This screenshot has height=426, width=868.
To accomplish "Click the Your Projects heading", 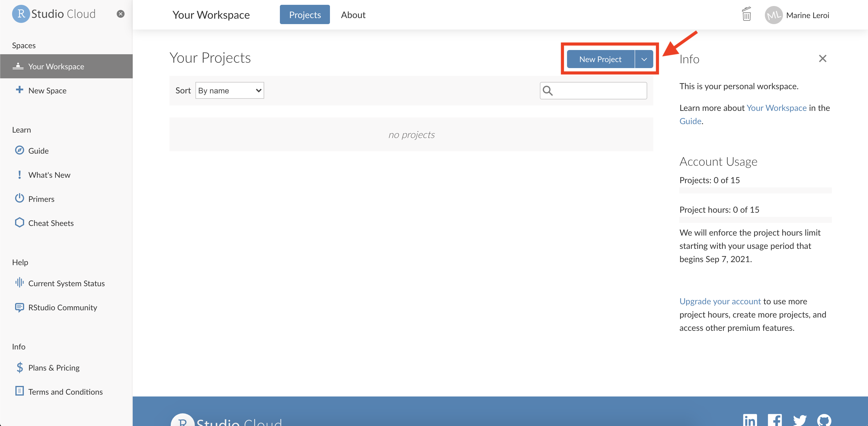I will tap(210, 58).
